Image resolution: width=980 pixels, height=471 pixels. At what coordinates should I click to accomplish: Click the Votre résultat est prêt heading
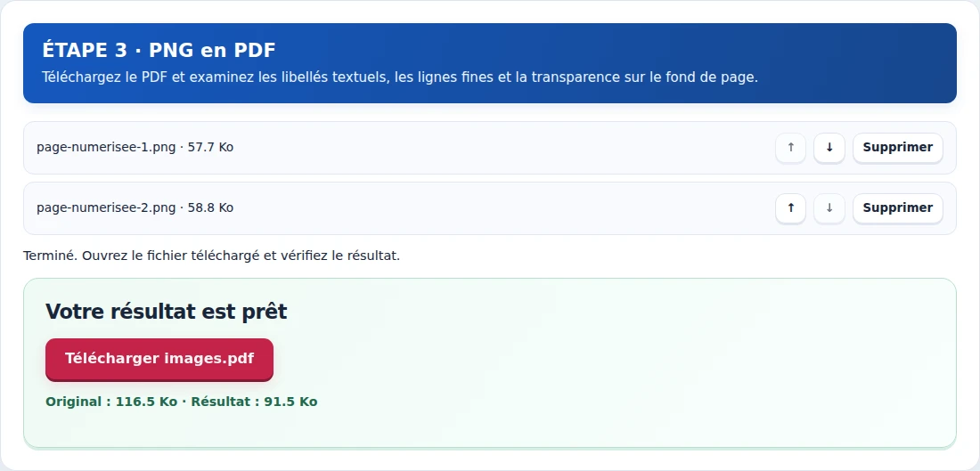(x=167, y=312)
